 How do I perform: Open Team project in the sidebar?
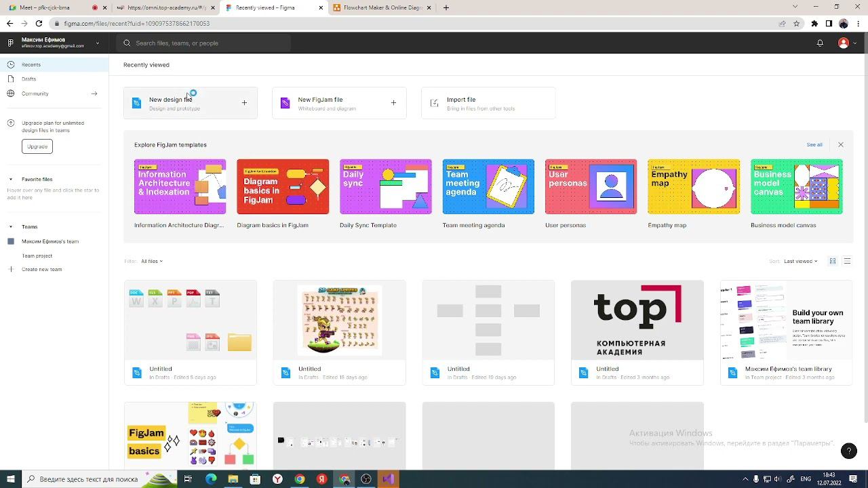(x=37, y=256)
